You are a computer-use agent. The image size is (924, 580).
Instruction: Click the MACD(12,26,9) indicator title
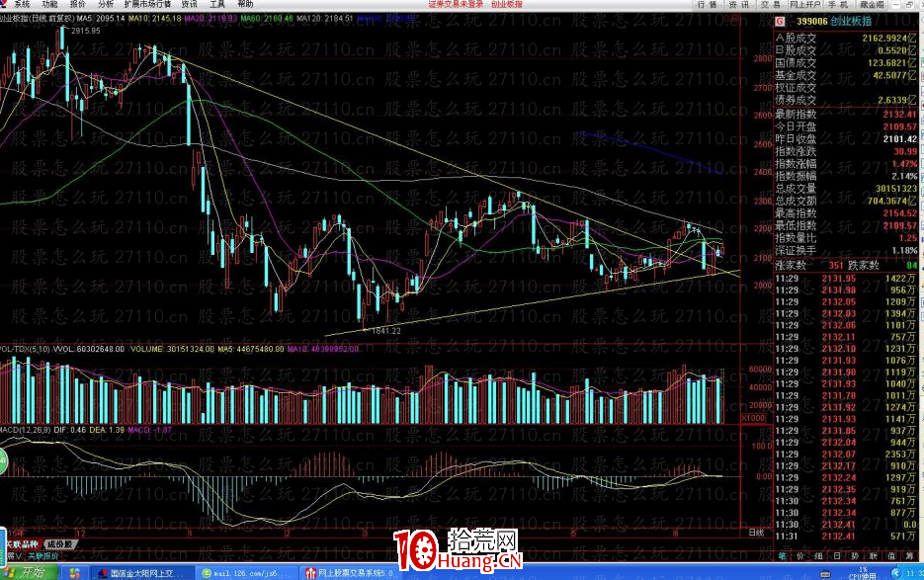click(26, 430)
